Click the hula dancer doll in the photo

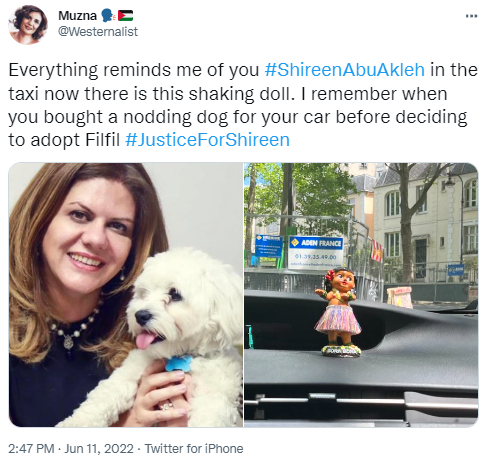338,312
